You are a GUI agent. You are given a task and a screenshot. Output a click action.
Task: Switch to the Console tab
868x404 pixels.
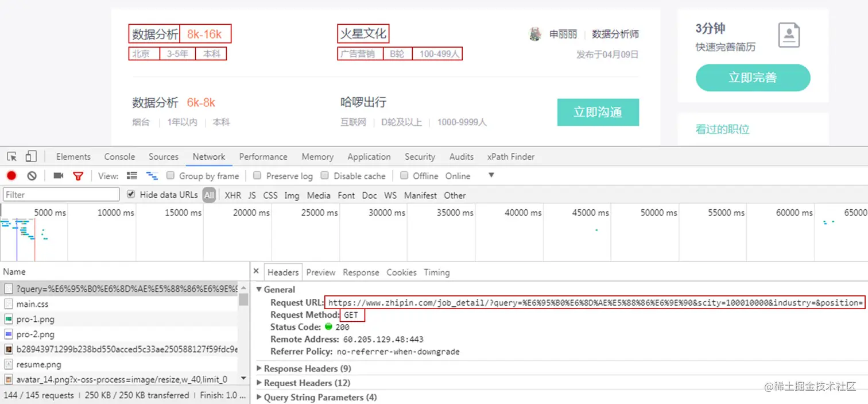point(119,156)
